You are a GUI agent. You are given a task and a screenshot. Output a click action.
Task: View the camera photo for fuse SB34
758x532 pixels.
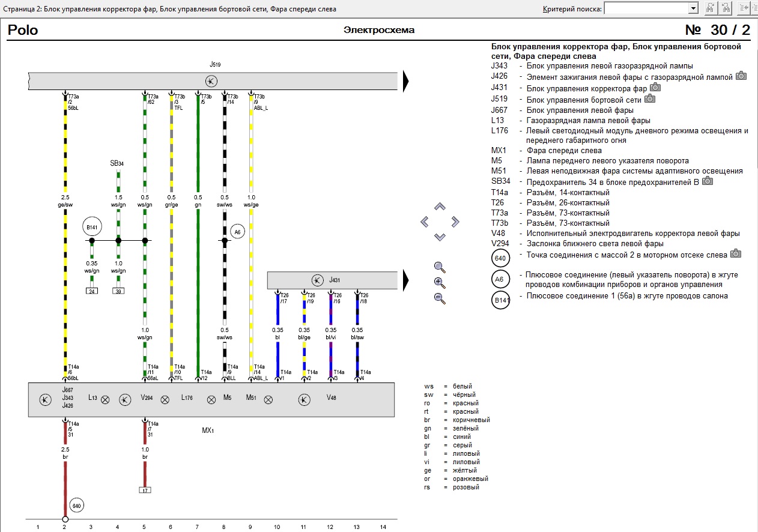[x=708, y=181]
